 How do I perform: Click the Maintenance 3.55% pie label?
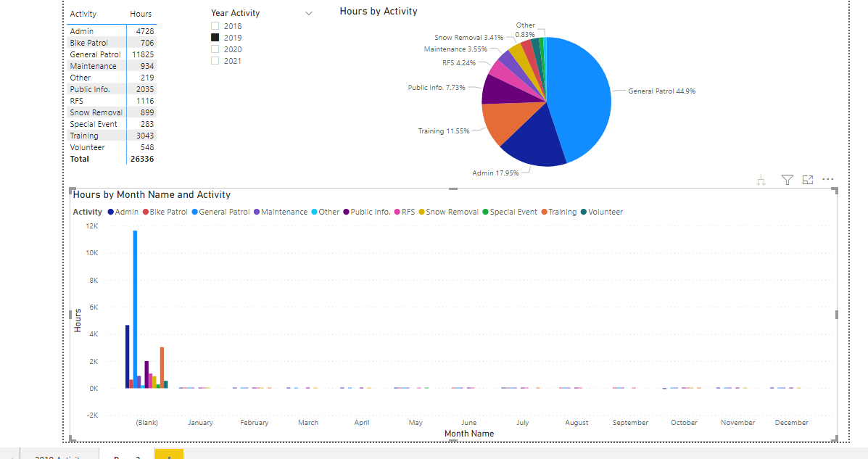pyautogui.click(x=455, y=49)
